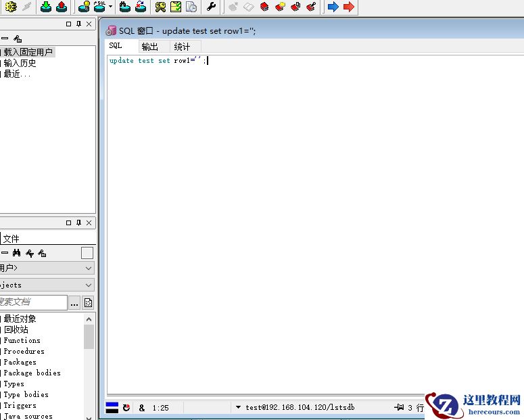Click the first red books icon
524x420 pixels.
tap(264, 7)
